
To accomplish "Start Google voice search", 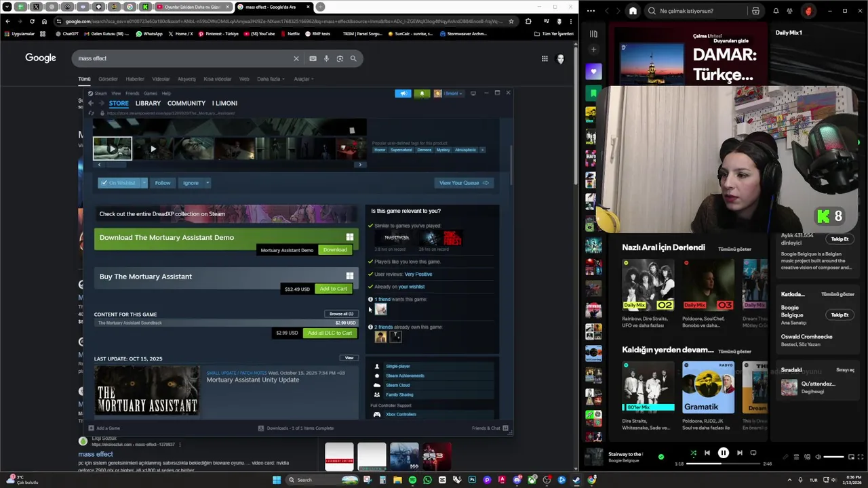I will (326, 59).
